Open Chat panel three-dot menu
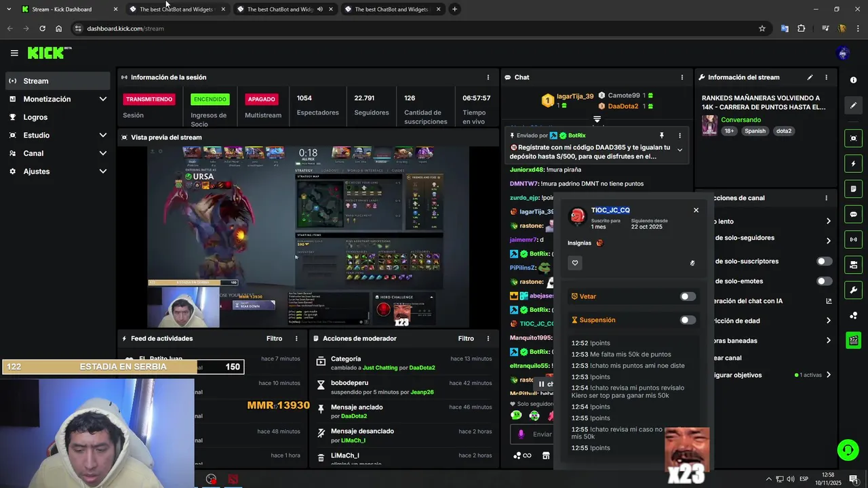Viewport: 868px width, 488px height. 682,77
